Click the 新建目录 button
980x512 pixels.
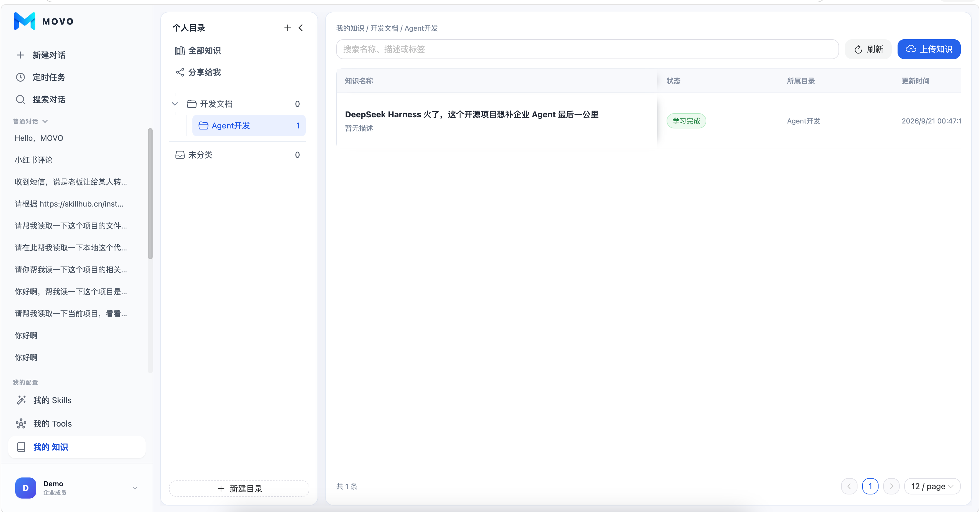click(239, 488)
